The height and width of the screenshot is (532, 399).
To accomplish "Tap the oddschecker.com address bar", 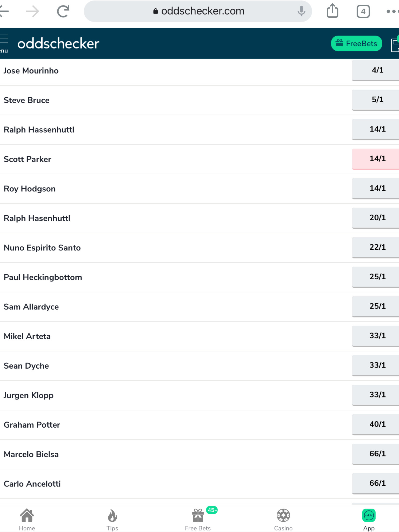I will coord(198,11).
